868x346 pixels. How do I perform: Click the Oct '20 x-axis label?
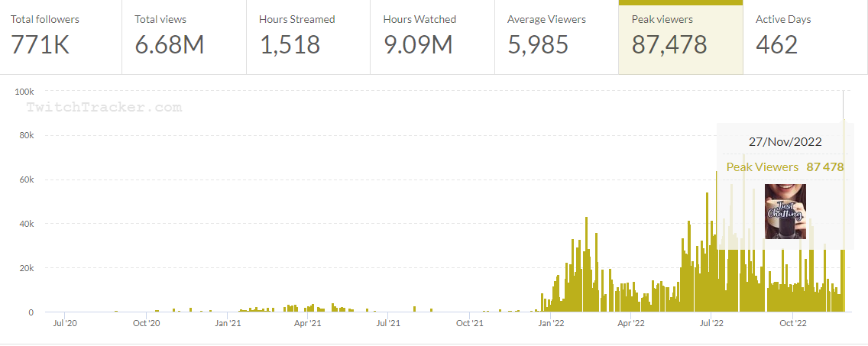[x=146, y=323]
